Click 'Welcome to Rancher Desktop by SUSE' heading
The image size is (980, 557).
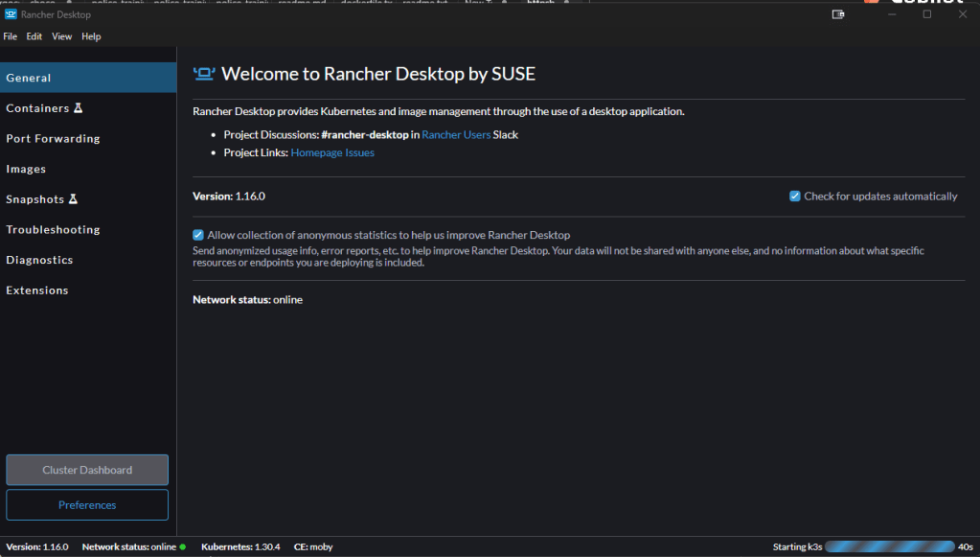tap(378, 74)
